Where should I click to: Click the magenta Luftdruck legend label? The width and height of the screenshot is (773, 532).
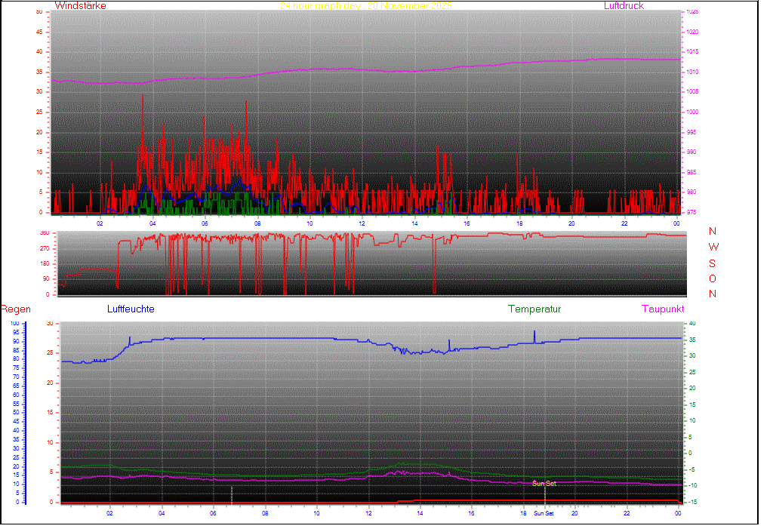pos(624,6)
